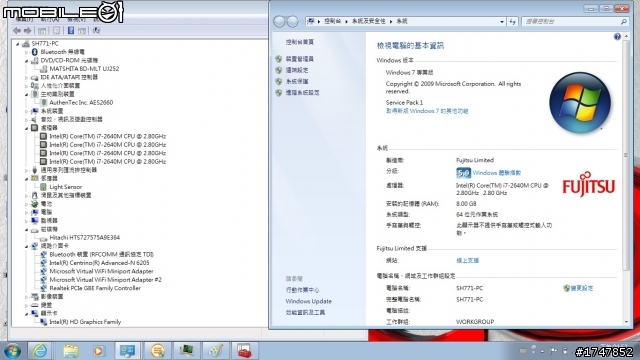
Task: Open 行動作業中心 Action Center link
Action: [x=302, y=290]
